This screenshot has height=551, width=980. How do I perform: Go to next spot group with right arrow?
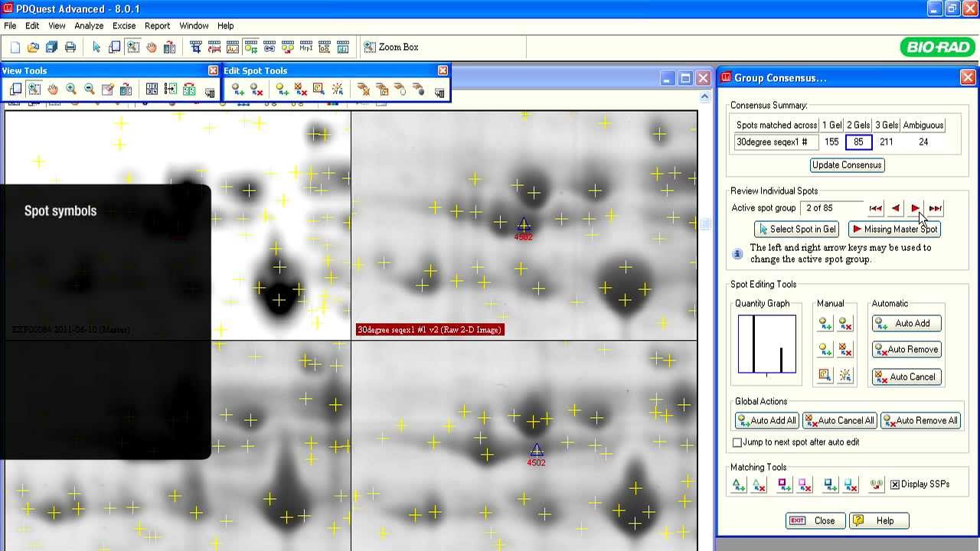click(x=916, y=208)
